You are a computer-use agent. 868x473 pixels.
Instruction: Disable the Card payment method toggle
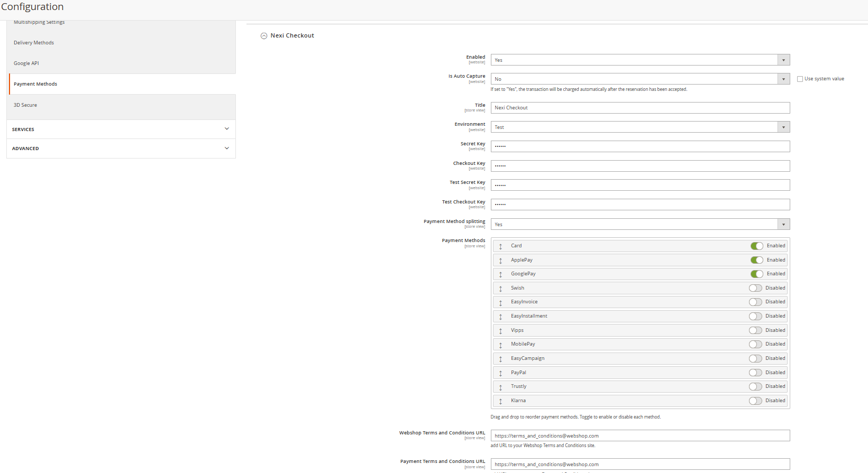[756, 246]
